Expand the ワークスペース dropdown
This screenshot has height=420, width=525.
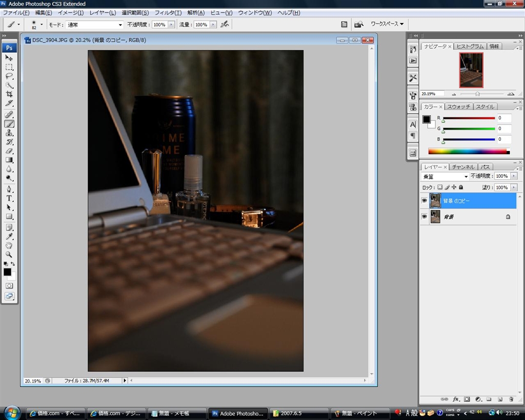point(387,24)
